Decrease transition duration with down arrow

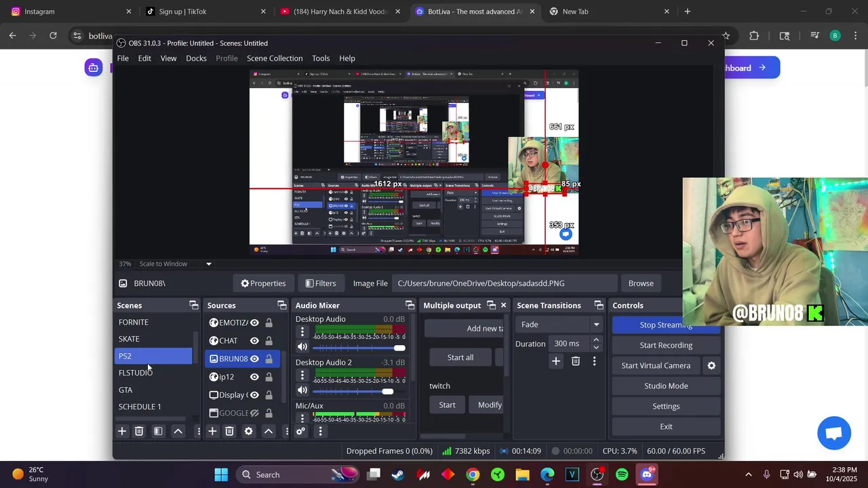pyautogui.click(x=596, y=347)
